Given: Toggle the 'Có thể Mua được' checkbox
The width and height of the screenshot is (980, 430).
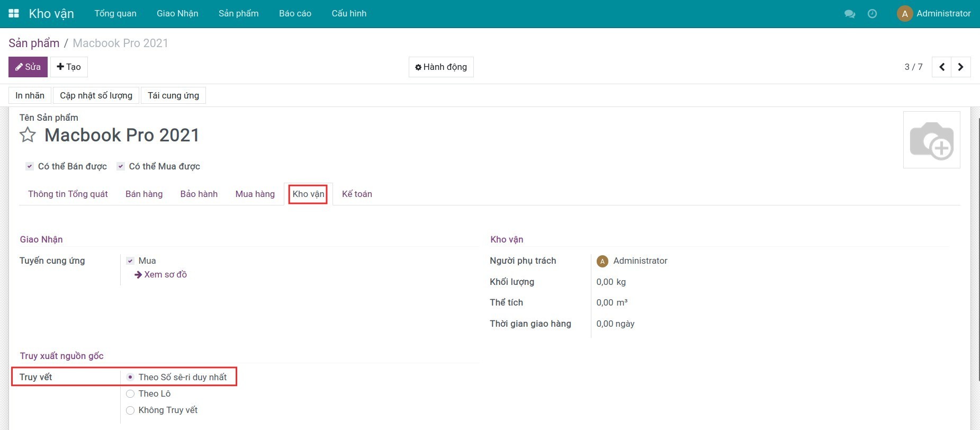Looking at the screenshot, I should 121,166.
